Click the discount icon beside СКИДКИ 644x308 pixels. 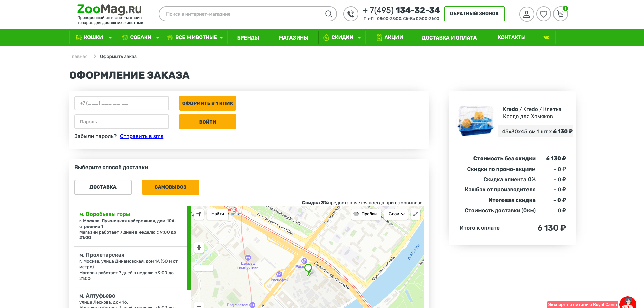tap(326, 37)
